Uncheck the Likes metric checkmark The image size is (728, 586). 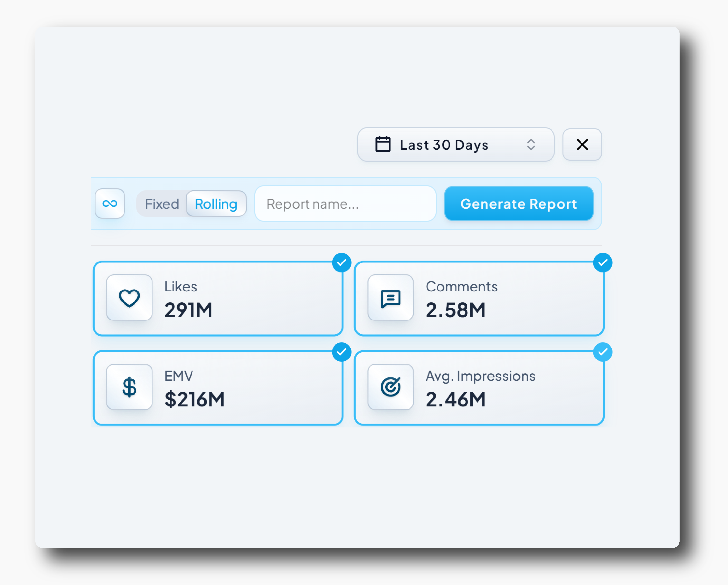tap(341, 263)
